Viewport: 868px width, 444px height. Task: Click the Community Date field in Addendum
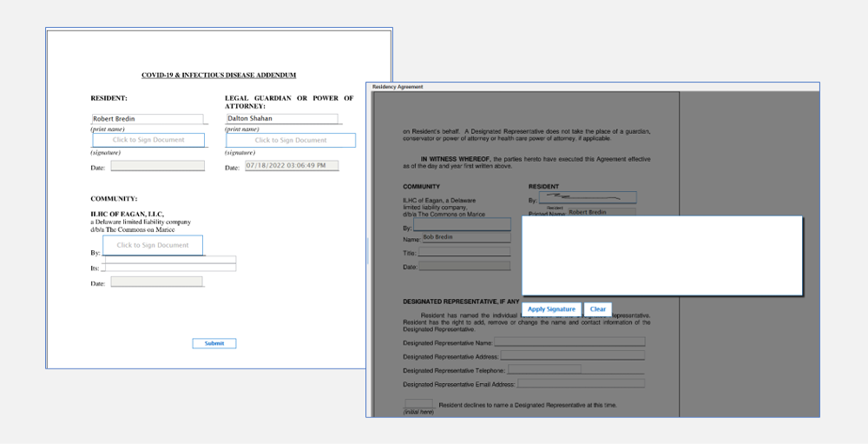click(156, 282)
